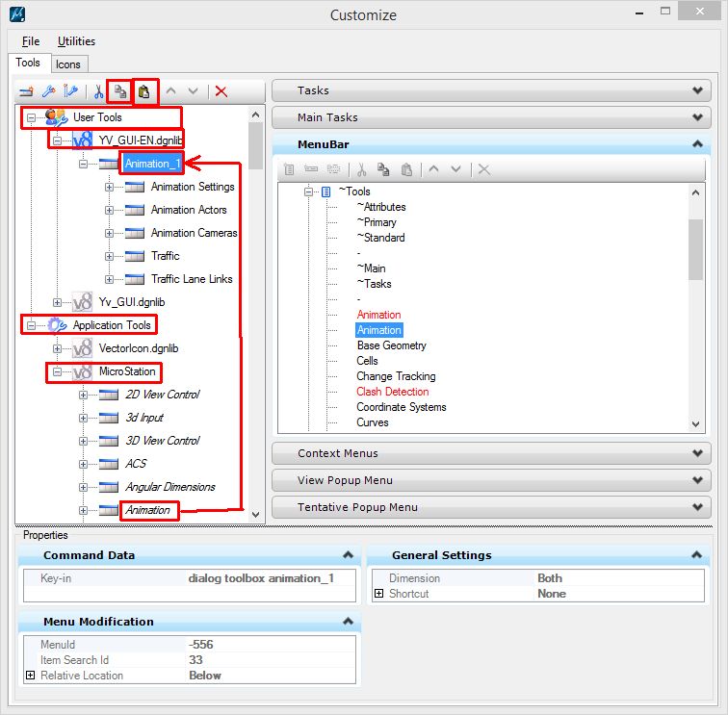
Task: Move menu item down in MenuBar
Action: click(x=455, y=169)
